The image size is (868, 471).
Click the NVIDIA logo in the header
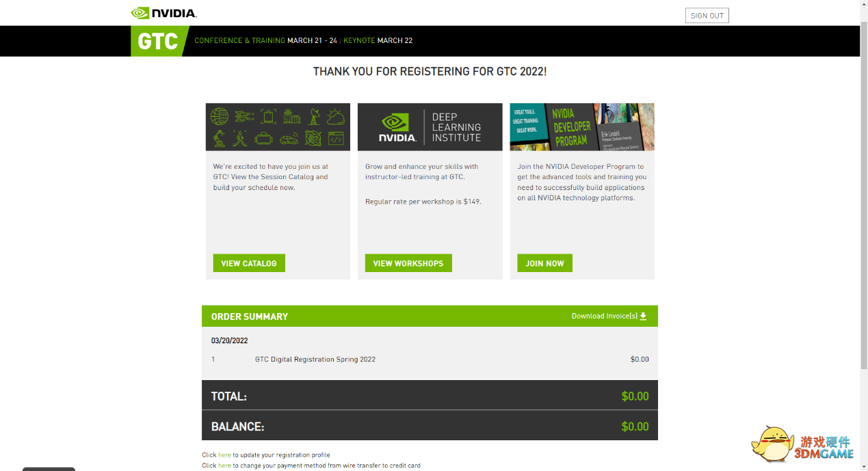click(x=163, y=13)
